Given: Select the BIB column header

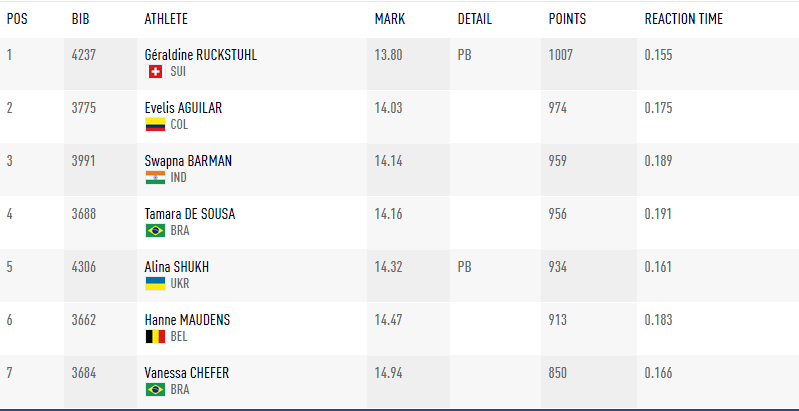Looking at the screenshot, I should click(x=80, y=19).
